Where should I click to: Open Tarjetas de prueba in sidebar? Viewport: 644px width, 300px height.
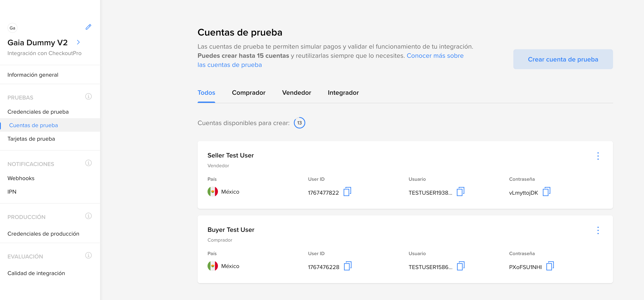tap(31, 139)
